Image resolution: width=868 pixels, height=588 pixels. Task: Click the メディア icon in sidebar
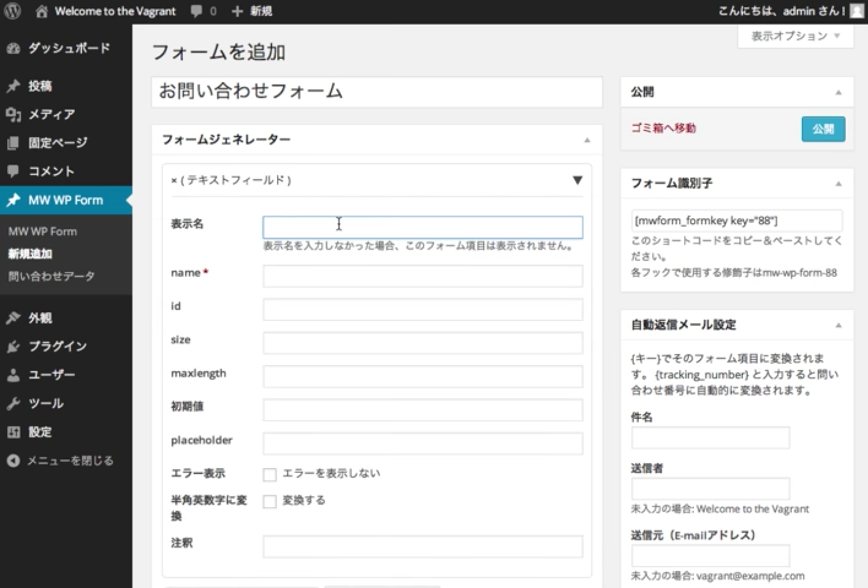(13, 114)
